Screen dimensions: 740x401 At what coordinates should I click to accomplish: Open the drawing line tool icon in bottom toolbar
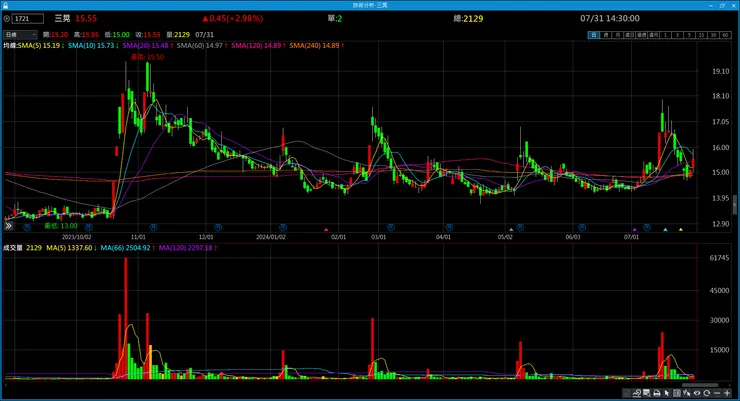pyautogui.click(x=636, y=393)
